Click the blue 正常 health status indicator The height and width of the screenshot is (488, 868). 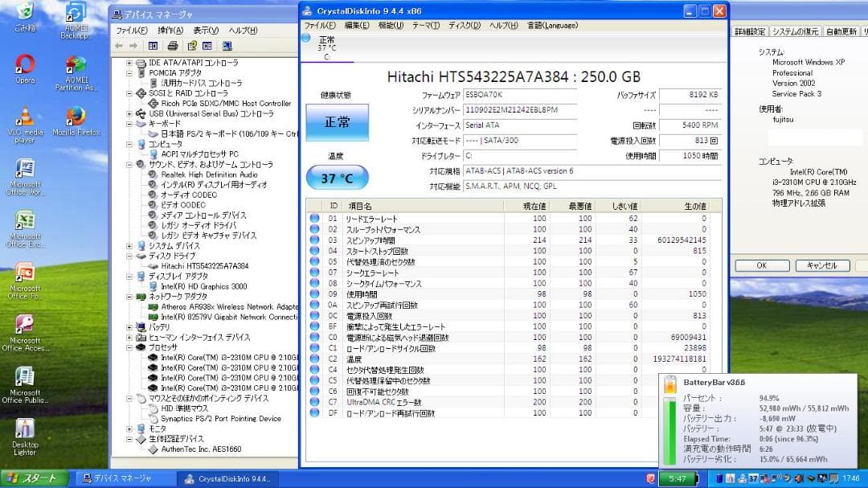click(337, 121)
